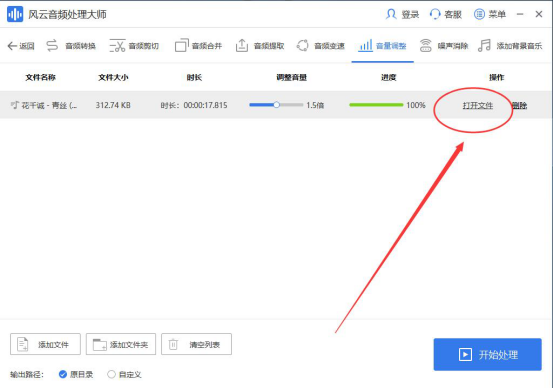Click duration value 00:00:17.815
The height and width of the screenshot is (388, 553).
click(x=205, y=105)
